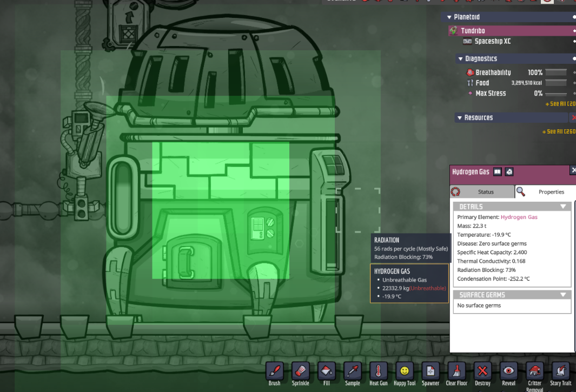This screenshot has height=392, width=576.
Task: Click the Max Stress 0% bar
Action: tap(556, 94)
